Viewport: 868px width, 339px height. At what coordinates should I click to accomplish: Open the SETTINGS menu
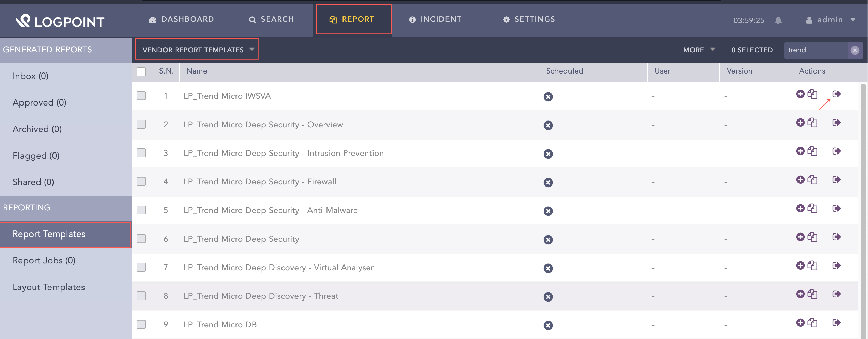click(529, 19)
